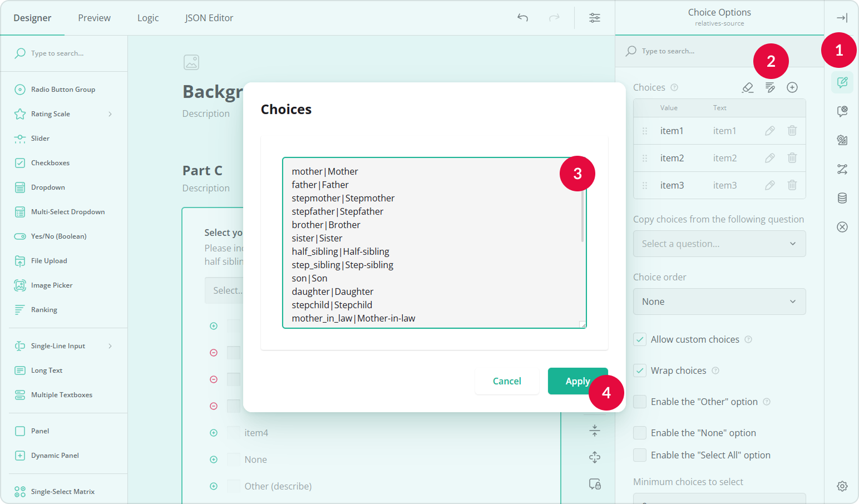Delete item1 using its trash icon

pyautogui.click(x=792, y=130)
